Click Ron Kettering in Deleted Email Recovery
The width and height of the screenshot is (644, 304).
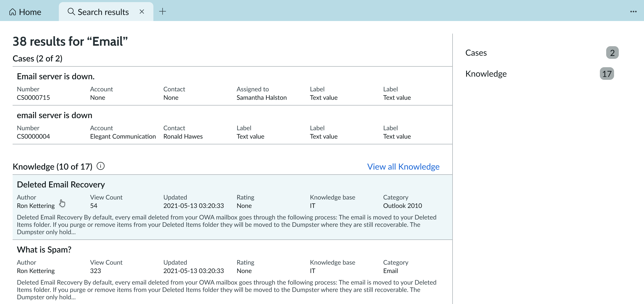pos(36,206)
